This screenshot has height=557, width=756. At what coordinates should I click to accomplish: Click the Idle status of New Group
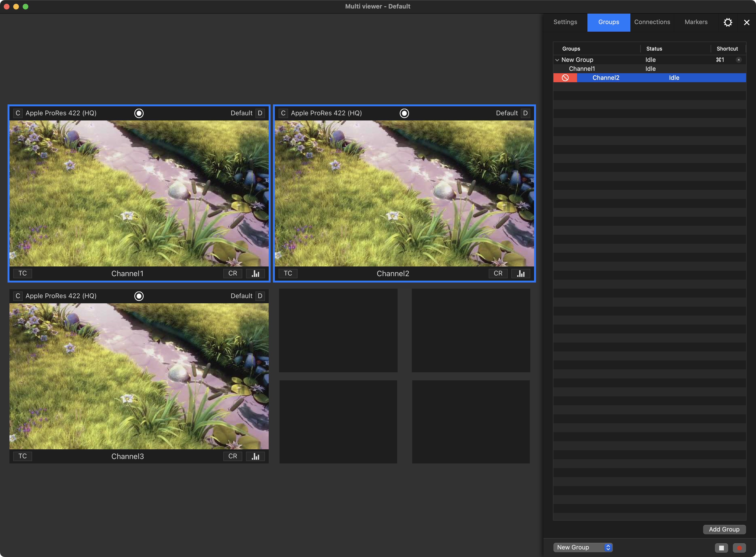click(x=650, y=60)
